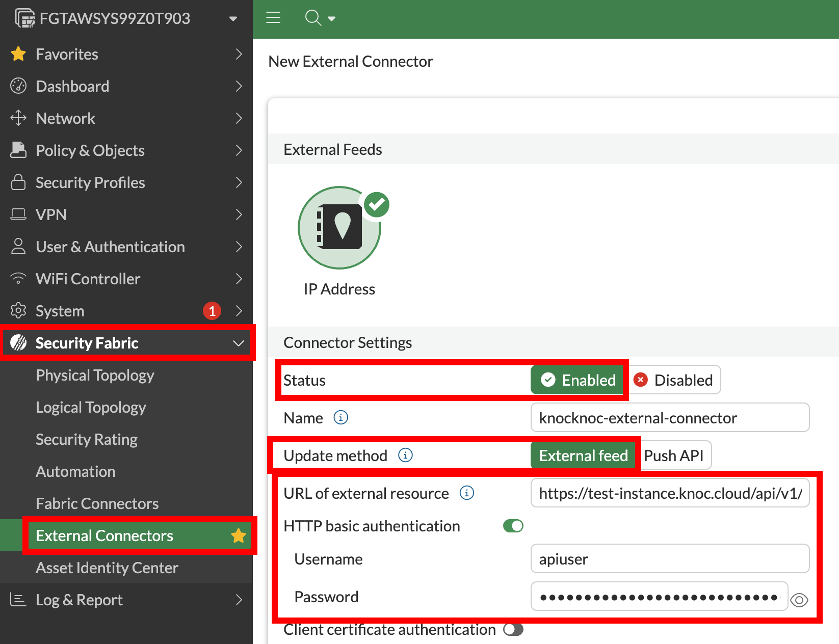Screen dimensions: 839x644
Task: Click the Username input field
Action: 670,559
